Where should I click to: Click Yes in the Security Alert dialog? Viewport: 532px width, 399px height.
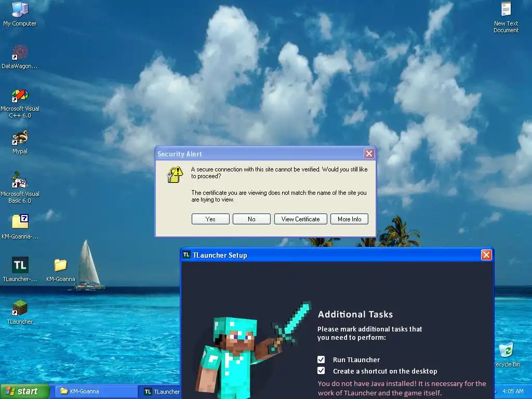coord(210,219)
